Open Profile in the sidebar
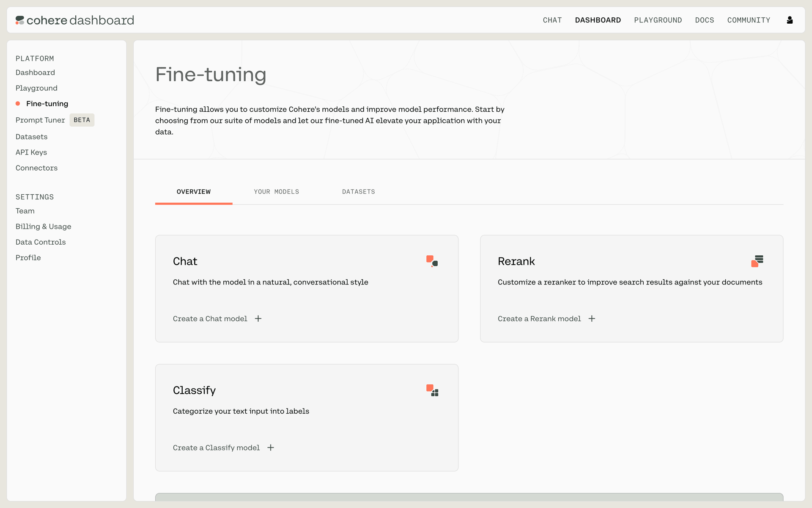 click(28, 258)
